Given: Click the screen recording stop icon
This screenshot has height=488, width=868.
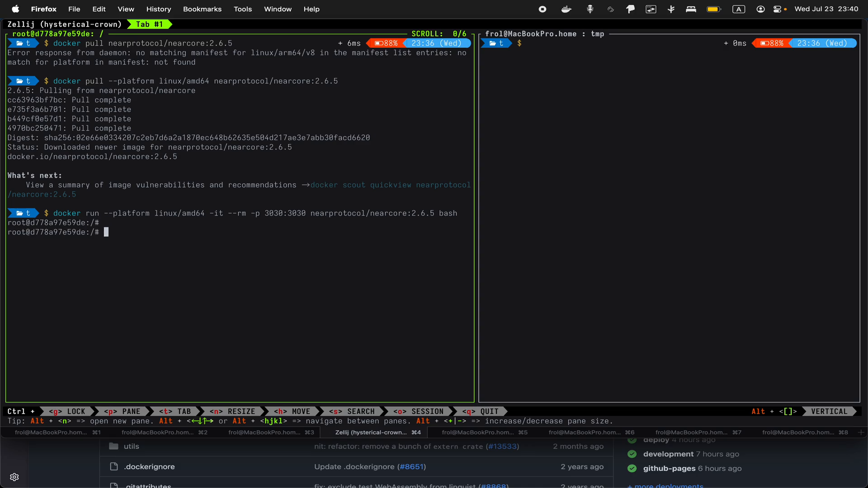Looking at the screenshot, I should click(x=542, y=9).
